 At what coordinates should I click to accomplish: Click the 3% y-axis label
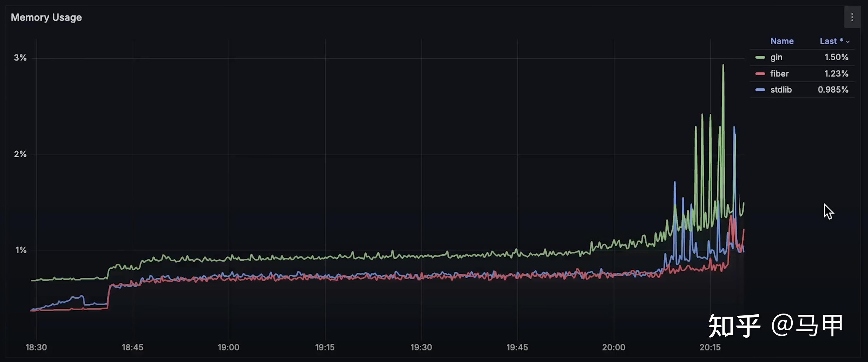20,58
